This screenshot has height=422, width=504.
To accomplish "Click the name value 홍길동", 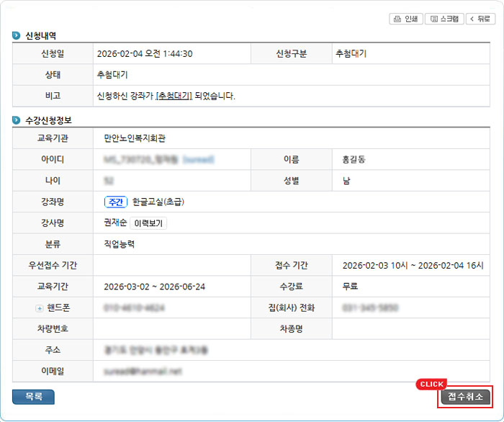I will click(x=354, y=159).
